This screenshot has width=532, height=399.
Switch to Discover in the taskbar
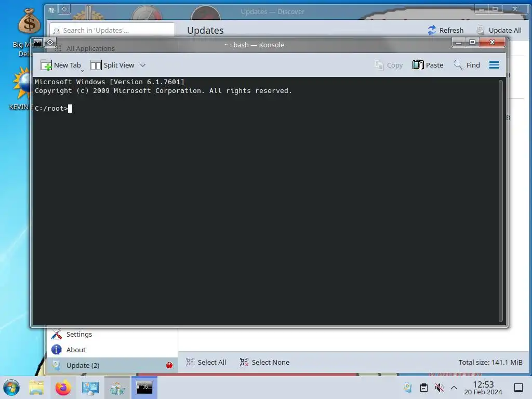117,388
